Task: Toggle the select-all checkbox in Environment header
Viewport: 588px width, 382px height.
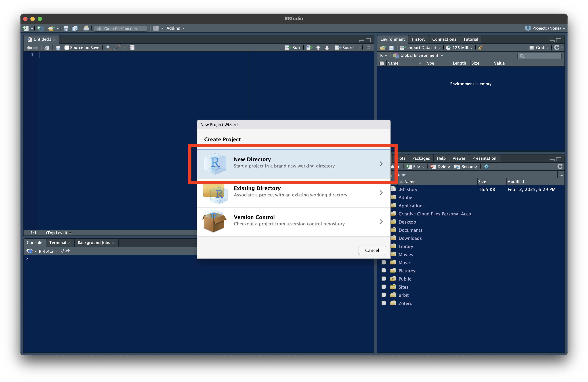Action: [382, 63]
